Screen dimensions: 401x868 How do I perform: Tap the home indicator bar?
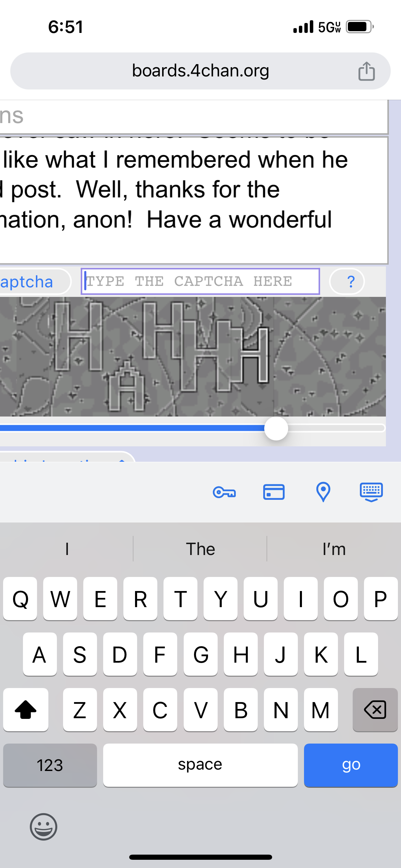tap(200, 857)
